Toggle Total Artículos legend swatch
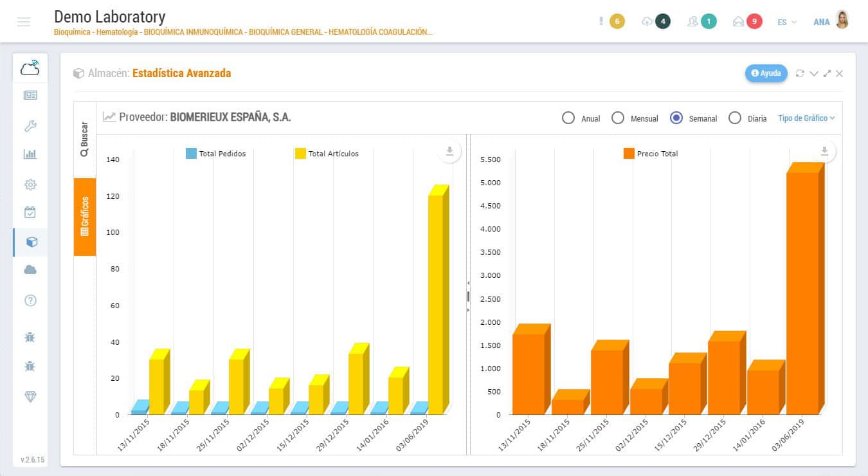The image size is (868, 476). [300, 154]
